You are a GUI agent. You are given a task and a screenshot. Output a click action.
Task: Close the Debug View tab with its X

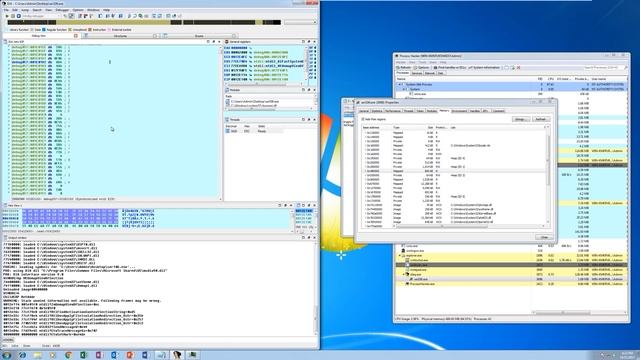click(x=76, y=36)
